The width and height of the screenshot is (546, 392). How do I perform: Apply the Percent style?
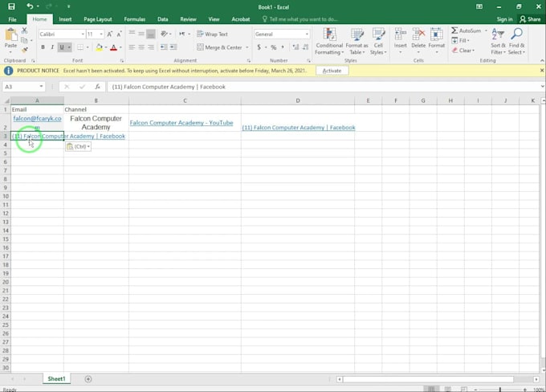click(x=274, y=47)
